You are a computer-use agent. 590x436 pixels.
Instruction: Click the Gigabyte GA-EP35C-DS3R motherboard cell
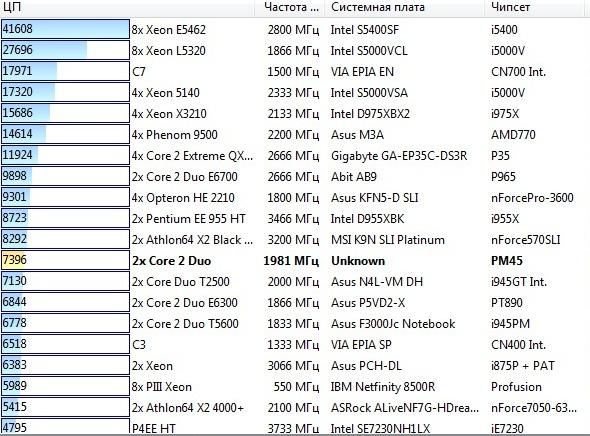tap(398, 156)
